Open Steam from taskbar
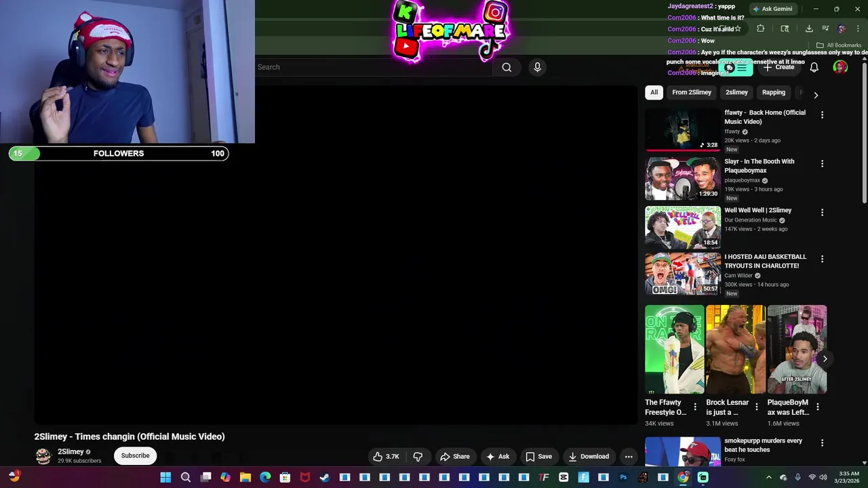The width and height of the screenshot is (868, 488). click(x=325, y=478)
